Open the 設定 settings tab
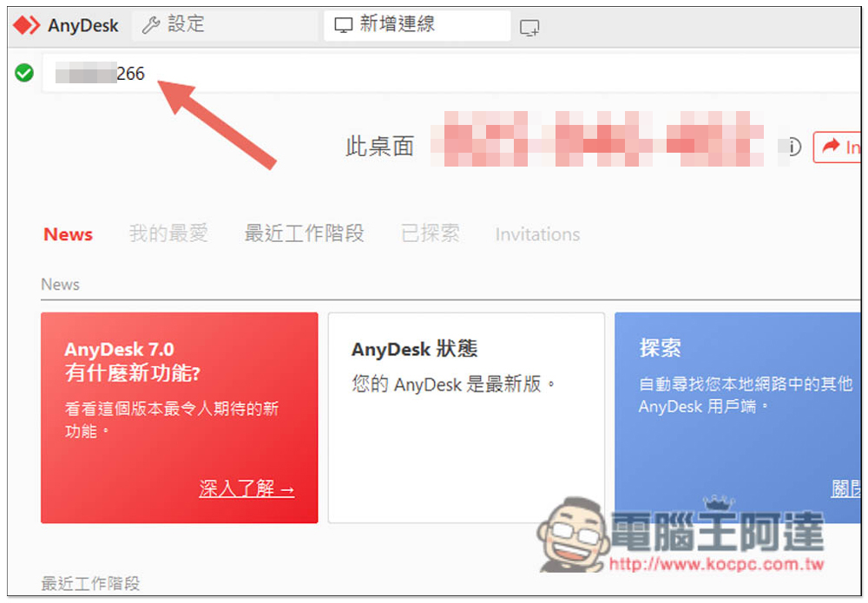Image resolution: width=868 pixels, height=603 pixels. click(x=225, y=25)
